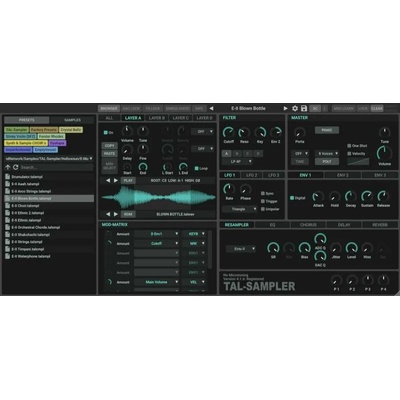
Task: Enable the LFO Trigger checkbox
Action: coord(263,201)
